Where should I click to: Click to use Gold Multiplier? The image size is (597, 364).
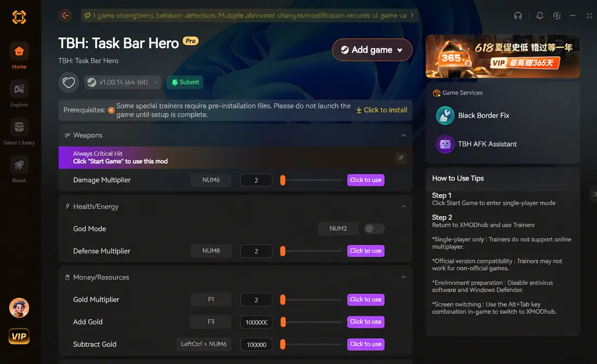pyautogui.click(x=365, y=299)
